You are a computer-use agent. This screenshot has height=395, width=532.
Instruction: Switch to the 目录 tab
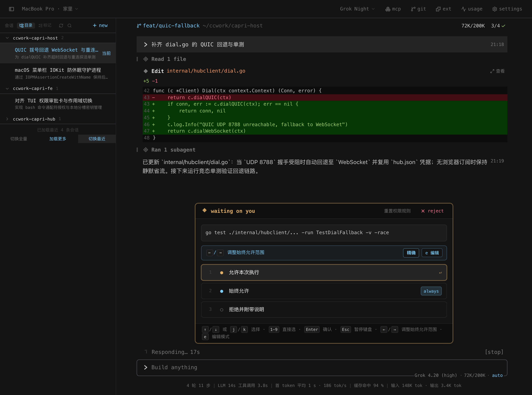point(26,25)
